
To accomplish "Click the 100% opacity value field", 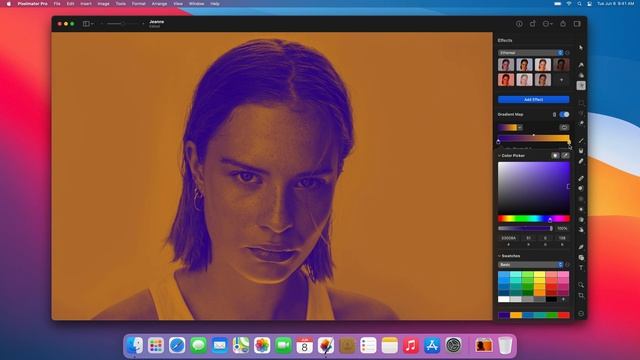I will pyautogui.click(x=562, y=229).
